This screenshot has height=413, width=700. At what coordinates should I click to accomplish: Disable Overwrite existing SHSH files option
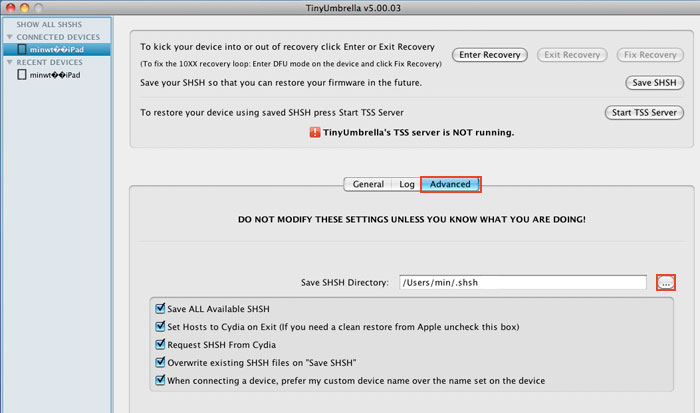click(x=160, y=362)
